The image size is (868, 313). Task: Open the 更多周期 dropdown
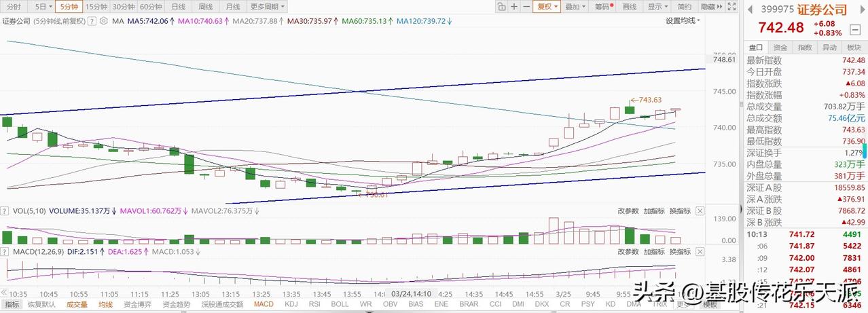click(267, 7)
